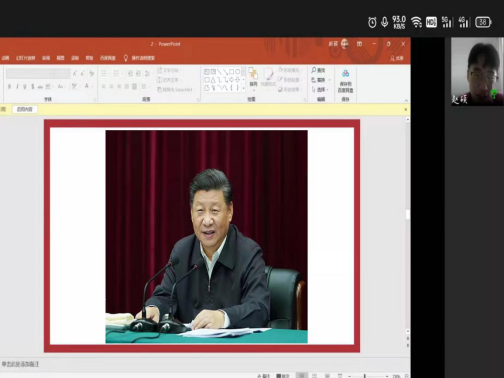Switch to Normal view in status bar
The image size is (504, 378).
tap(302, 376)
